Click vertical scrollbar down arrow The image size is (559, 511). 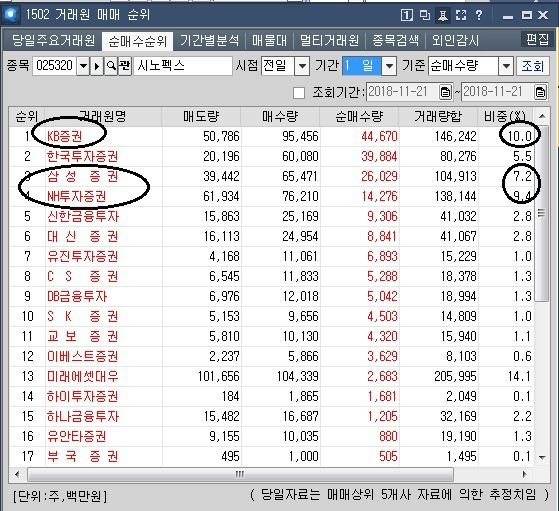tap(542, 457)
